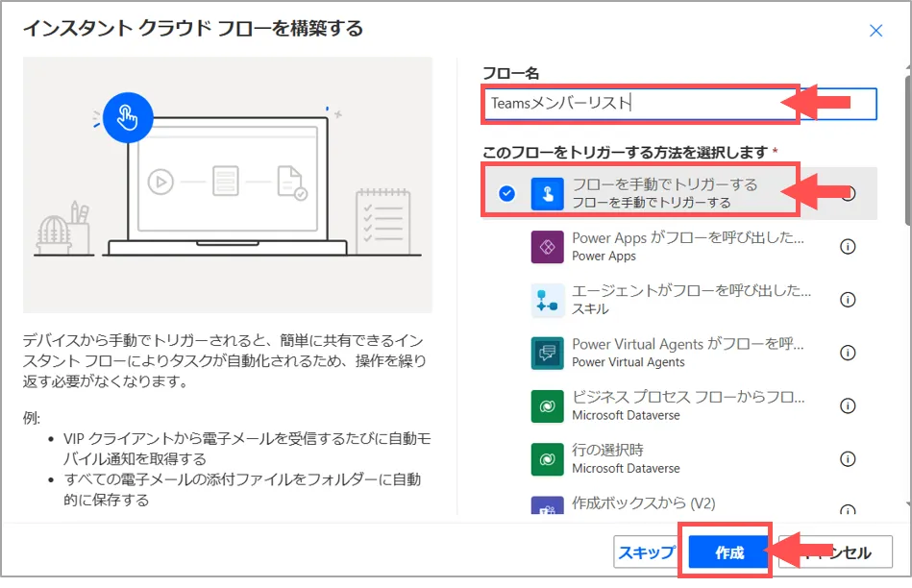The image size is (912, 588).
Task: Toggle the selected manual trigger checkmark
Action: pyautogui.click(x=507, y=193)
